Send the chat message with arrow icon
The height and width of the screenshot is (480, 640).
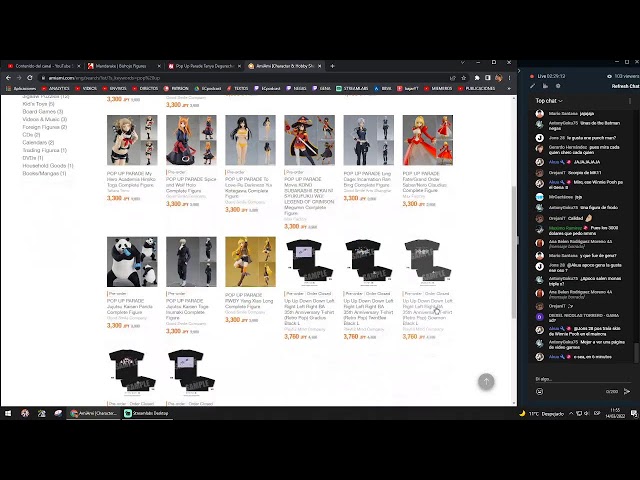[x=627, y=391]
